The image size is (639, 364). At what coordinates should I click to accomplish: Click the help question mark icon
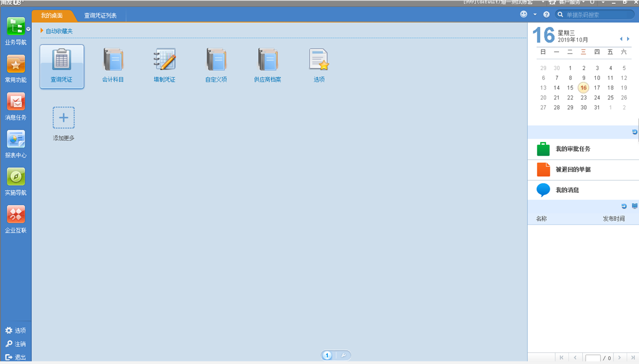pos(546,15)
